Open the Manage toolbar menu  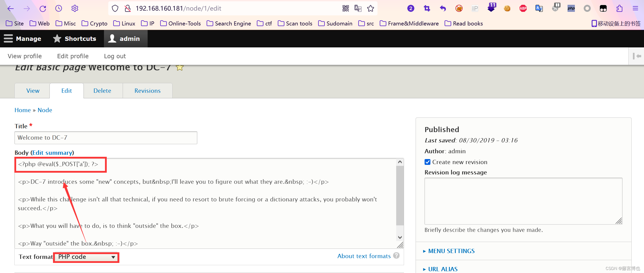(x=22, y=39)
